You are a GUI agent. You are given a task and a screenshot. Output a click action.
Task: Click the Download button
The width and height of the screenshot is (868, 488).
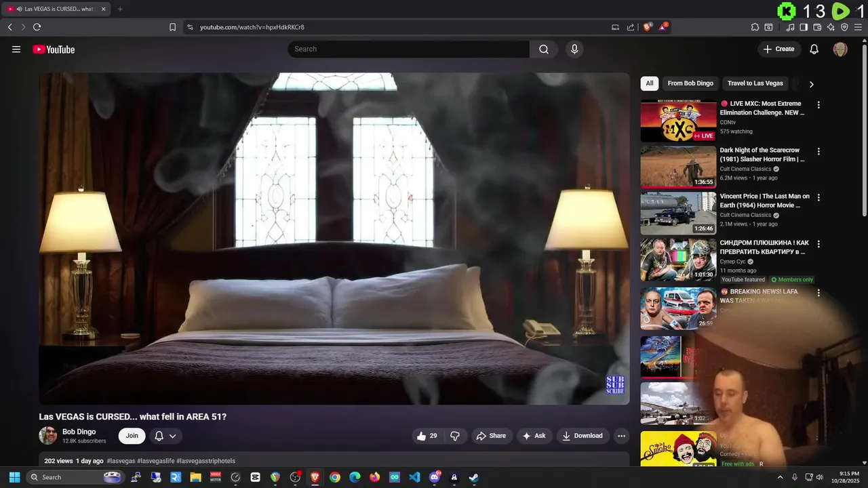pos(583,436)
